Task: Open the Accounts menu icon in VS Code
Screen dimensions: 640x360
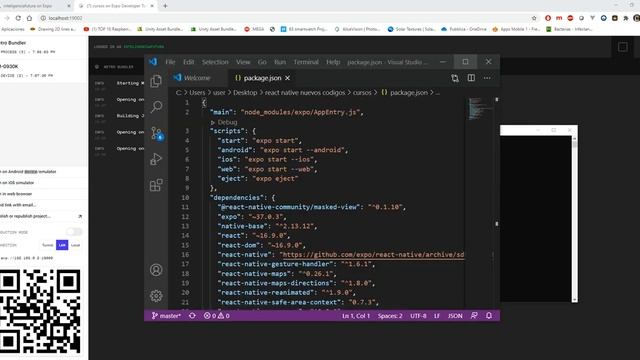Action: (156, 270)
